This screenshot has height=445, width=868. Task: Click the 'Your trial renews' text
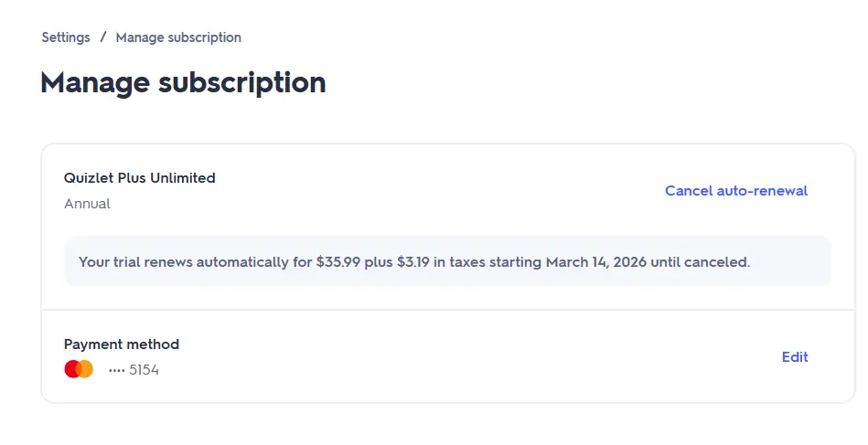click(x=135, y=262)
